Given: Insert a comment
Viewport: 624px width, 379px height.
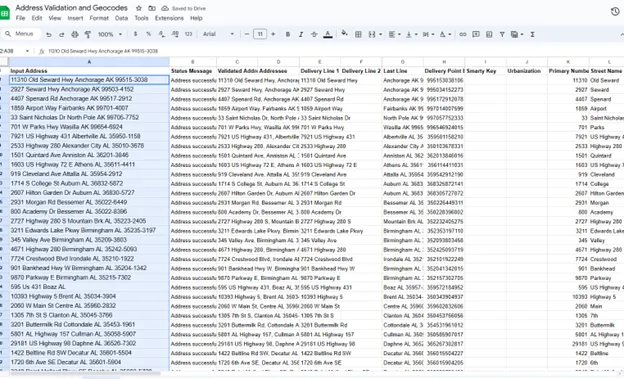Looking at the screenshot, I should pos(476,34).
